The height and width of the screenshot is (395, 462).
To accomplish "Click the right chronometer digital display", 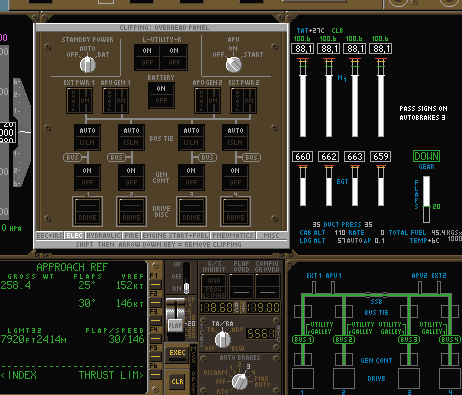I will 263,307.
